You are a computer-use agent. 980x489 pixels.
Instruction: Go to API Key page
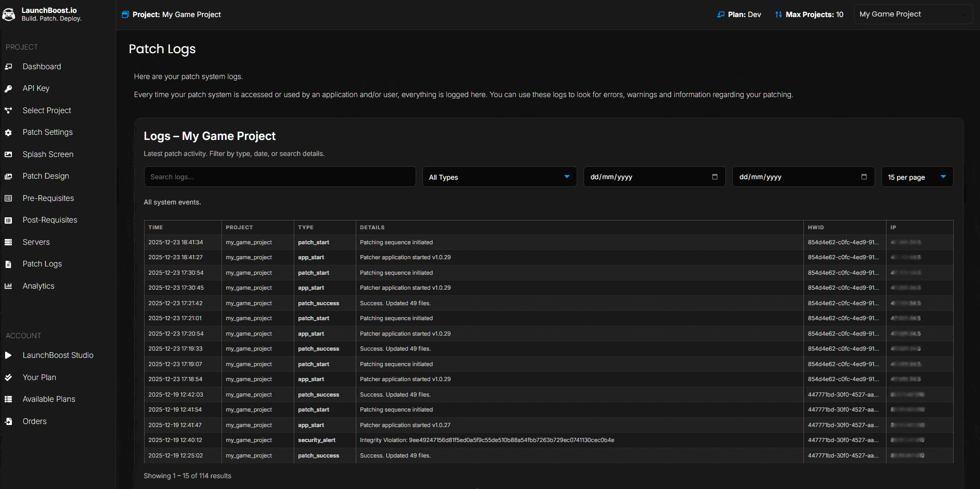[x=36, y=88]
